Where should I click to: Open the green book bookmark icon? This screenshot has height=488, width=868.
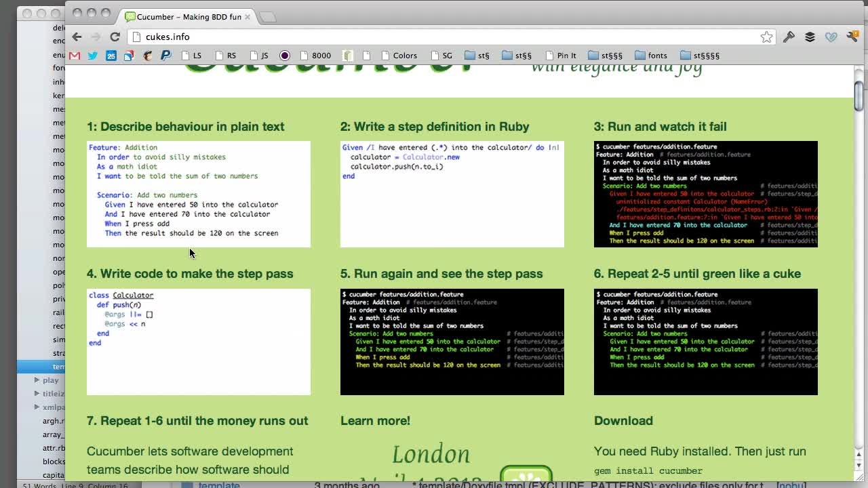click(348, 56)
